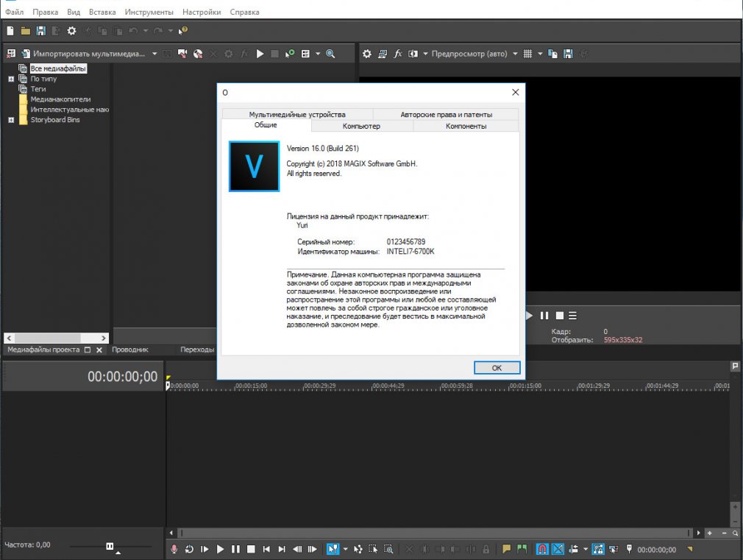Image resolution: width=743 pixels, height=560 pixels.
Task: Click Stop in the timeline transport bar
Action: (x=251, y=549)
